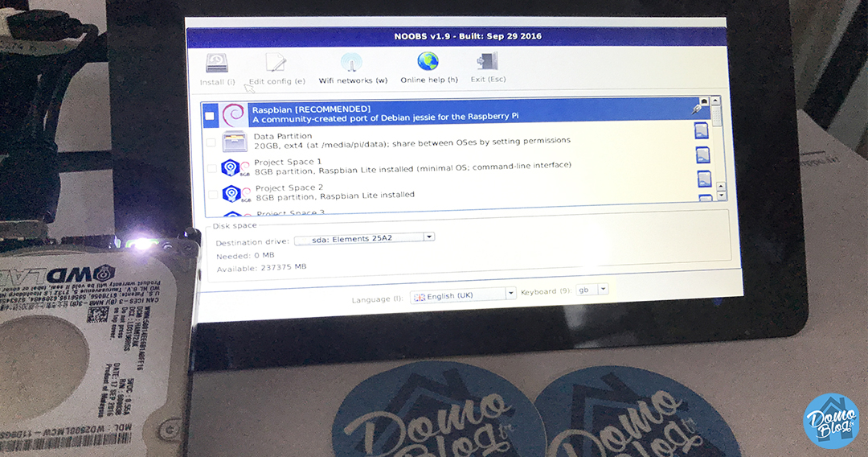Screen dimensions: 868x457
Task: Open the Language dropdown arrow
Action: pyautogui.click(x=510, y=293)
